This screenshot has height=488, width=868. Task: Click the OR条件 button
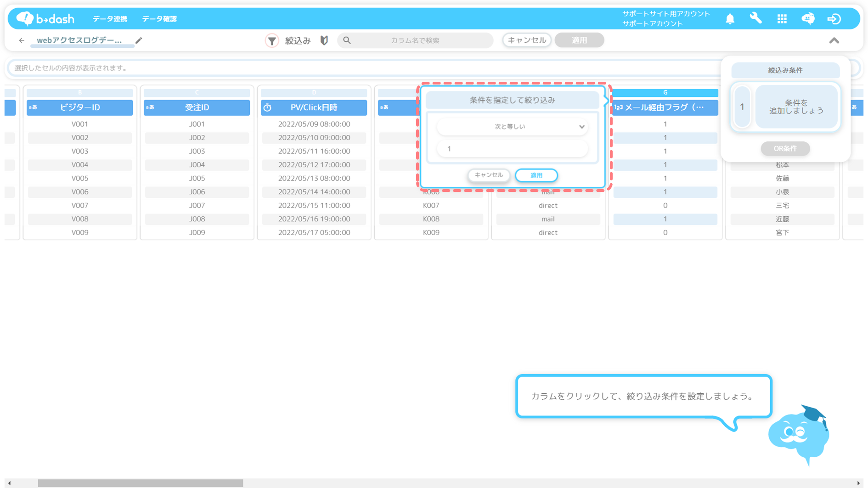pyautogui.click(x=785, y=148)
